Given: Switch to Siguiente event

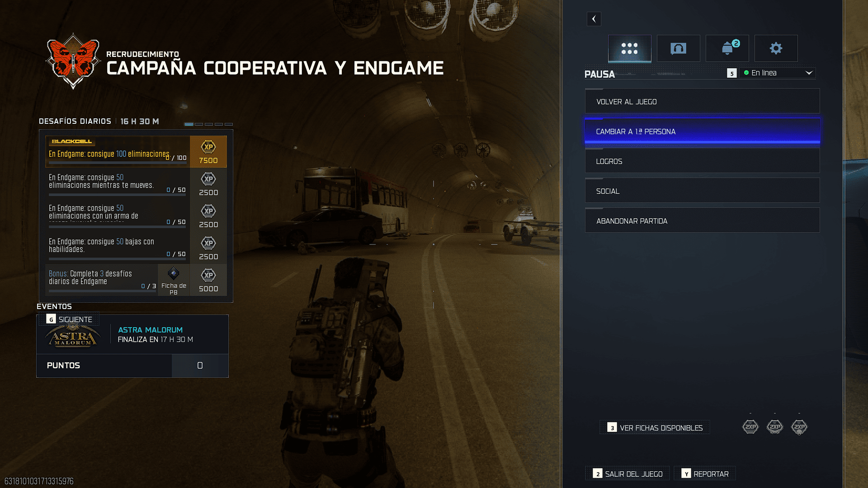Looking at the screenshot, I should pos(69,319).
